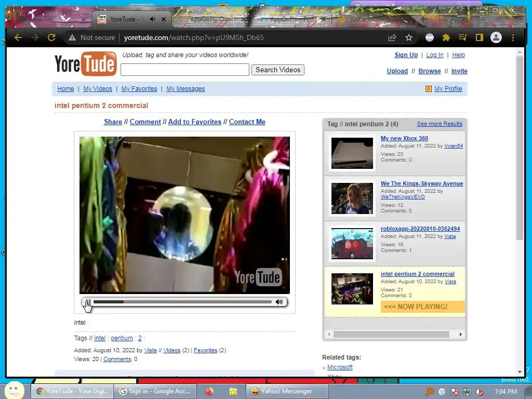Open uploader Vista's profile below the video
Viewport: 532px width, 399px height.
point(150,350)
